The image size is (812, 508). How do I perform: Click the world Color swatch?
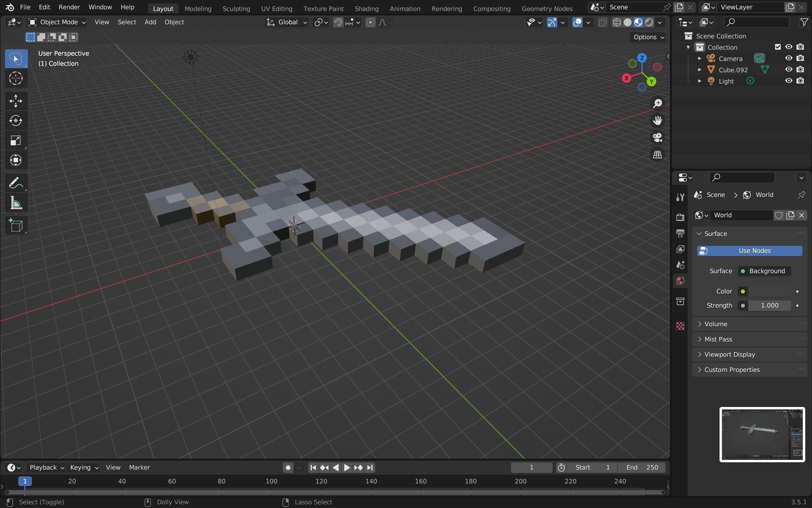pos(769,292)
